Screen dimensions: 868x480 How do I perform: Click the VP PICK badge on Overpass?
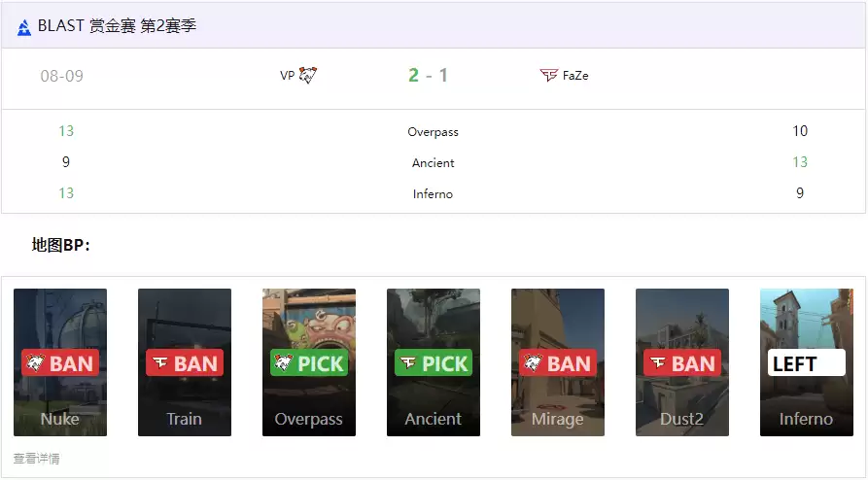pos(309,363)
